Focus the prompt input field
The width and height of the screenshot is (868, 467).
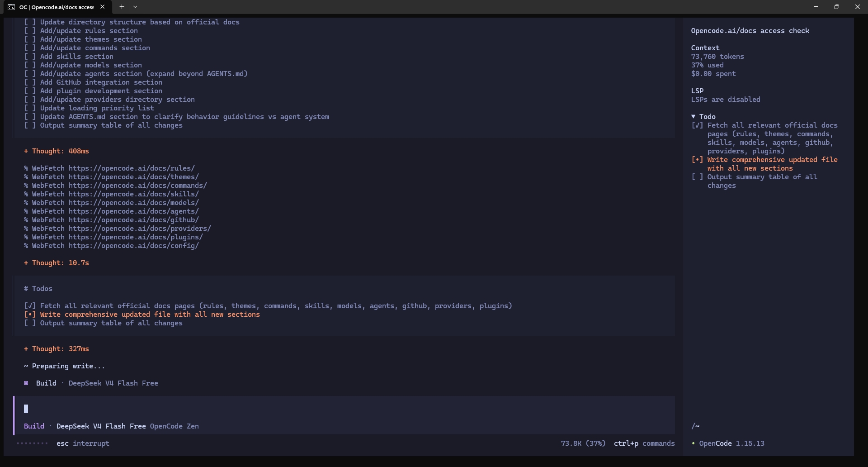(344, 409)
